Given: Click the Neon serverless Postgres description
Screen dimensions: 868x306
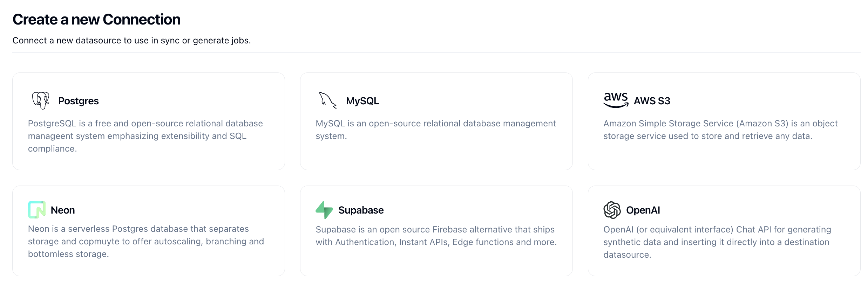Looking at the screenshot, I should pyautogui.click(x=146, y=242).
